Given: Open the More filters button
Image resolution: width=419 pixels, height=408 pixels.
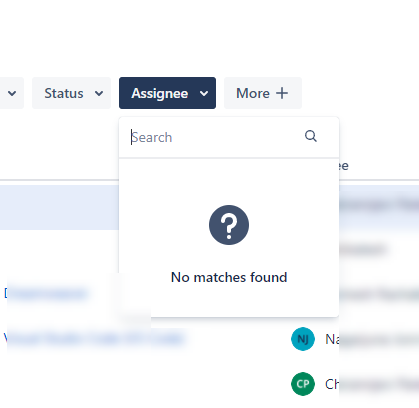Looking at the screenshot, I should point(263,93).
